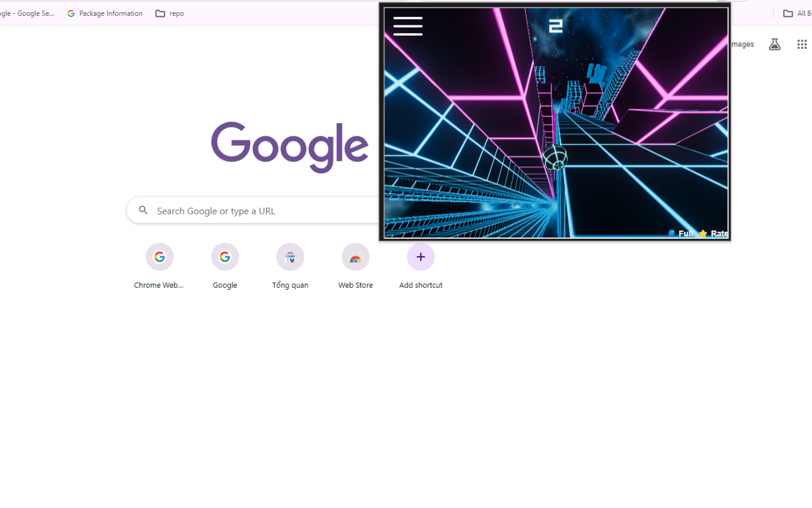Open the Web Store shortcut
The image size is (812, 508).
click(355, 266)
